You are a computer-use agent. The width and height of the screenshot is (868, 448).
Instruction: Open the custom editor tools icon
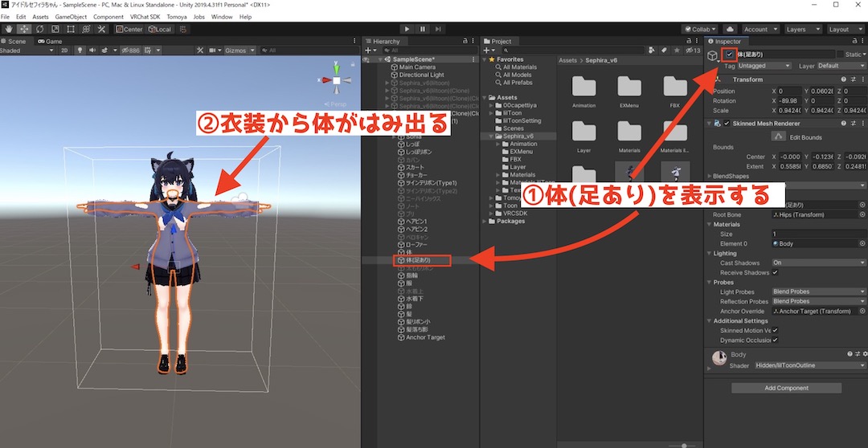coord(102,29)
